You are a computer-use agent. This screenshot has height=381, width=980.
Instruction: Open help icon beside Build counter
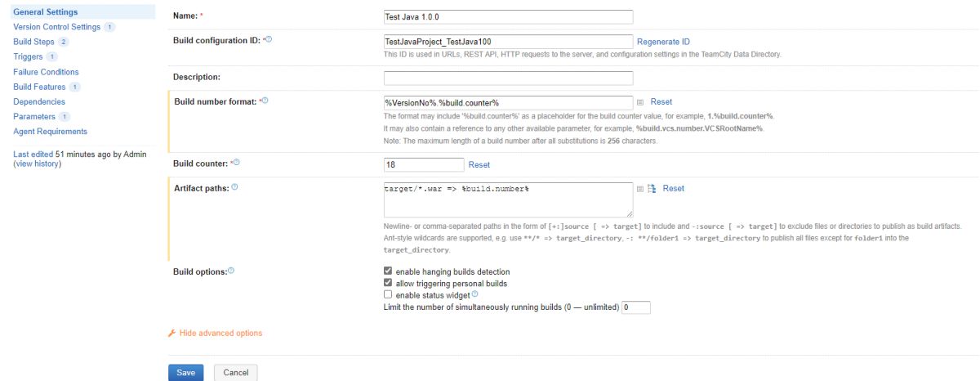coord(237,162)
